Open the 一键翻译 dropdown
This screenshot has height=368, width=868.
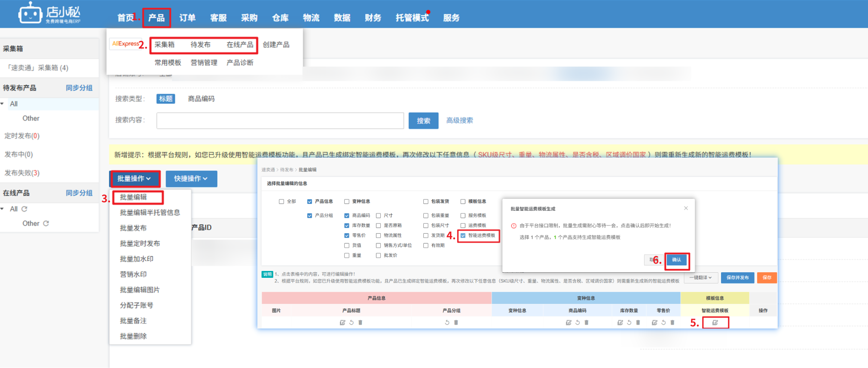pyautogui.click(x=700, y=278)
